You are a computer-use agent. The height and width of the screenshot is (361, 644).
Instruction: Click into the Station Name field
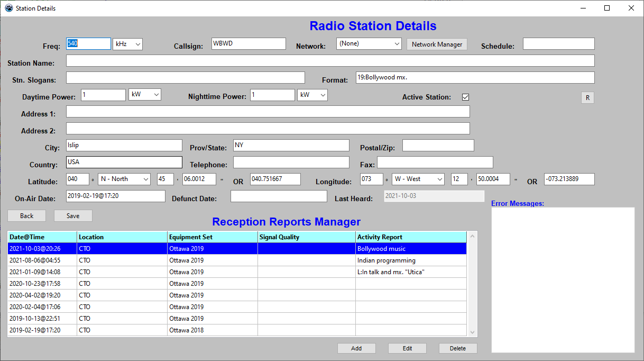point(330,61)
